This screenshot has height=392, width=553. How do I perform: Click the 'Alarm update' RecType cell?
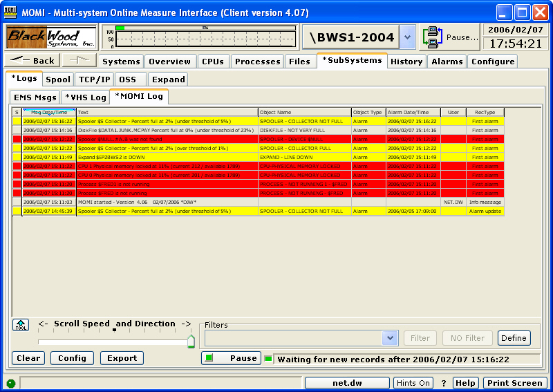(x=485, y=211)
